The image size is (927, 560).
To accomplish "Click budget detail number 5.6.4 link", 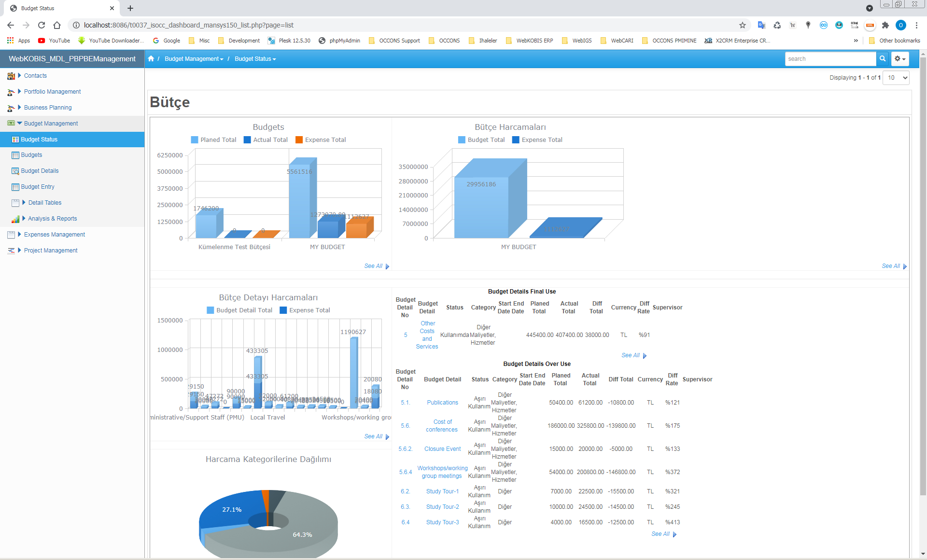I will (406, 472).
